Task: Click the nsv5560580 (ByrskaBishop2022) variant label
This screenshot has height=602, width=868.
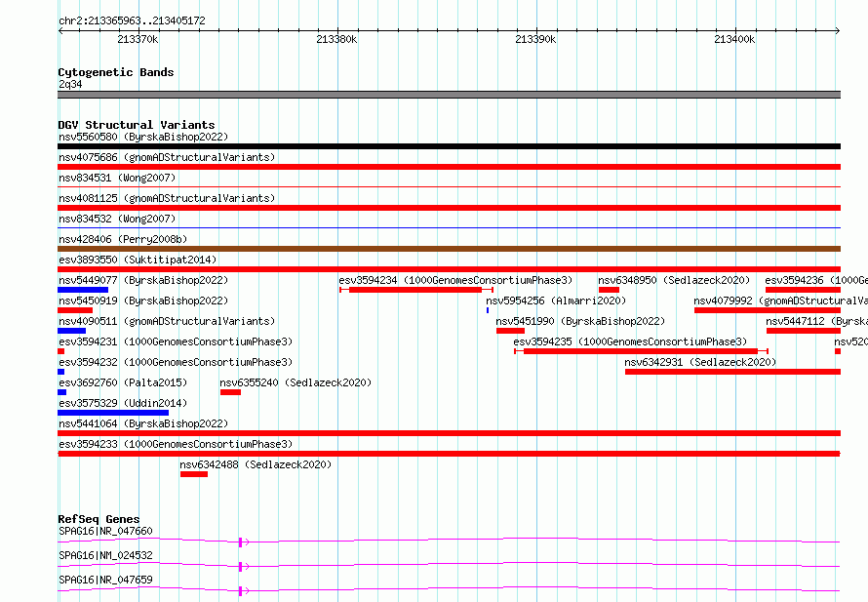Action: coord(143,137)
